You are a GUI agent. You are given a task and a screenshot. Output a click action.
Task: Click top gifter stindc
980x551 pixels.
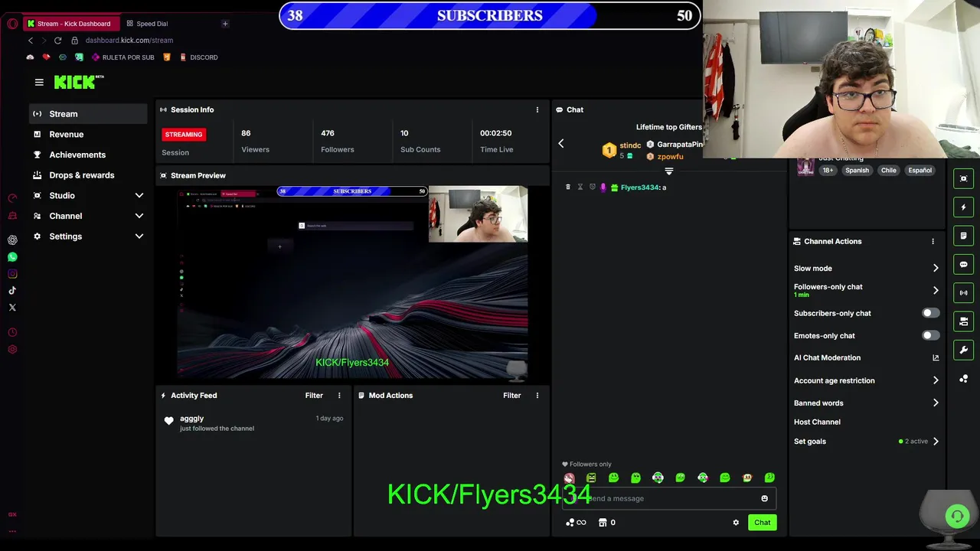630,145
